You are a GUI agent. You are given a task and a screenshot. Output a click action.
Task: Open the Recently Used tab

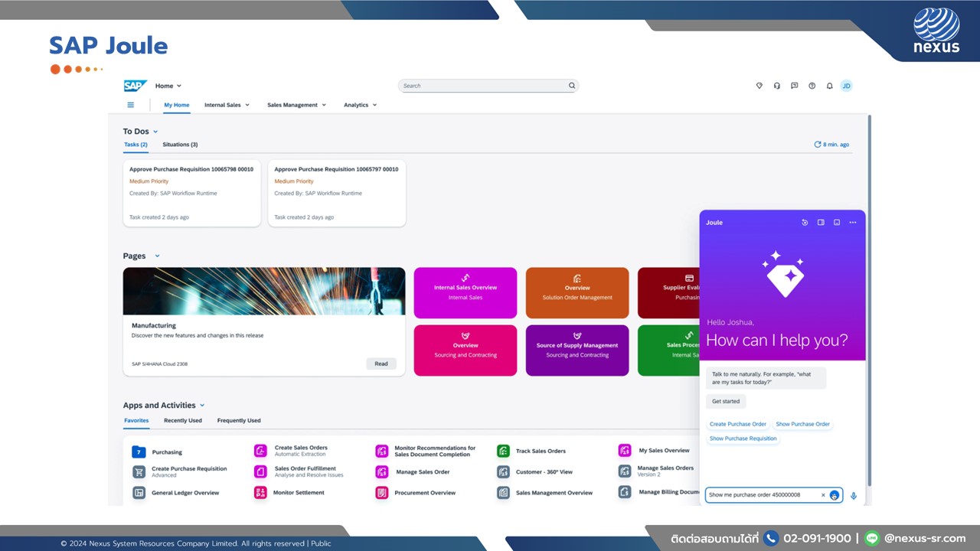pyautogui.click(x=182, y=420)
